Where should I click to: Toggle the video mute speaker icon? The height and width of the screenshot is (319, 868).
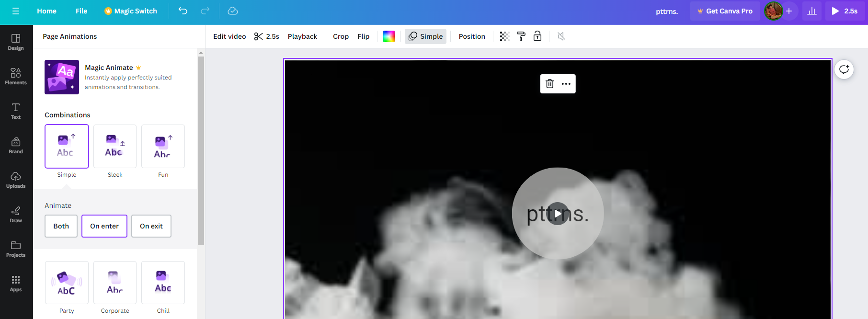pos(561,36)
